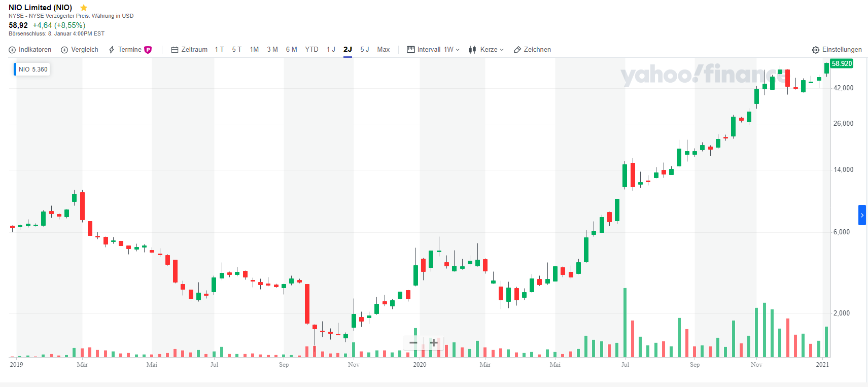Zoom out the chart with minus button
Screen dimensions: 868x387
click(x=413, y=343)
